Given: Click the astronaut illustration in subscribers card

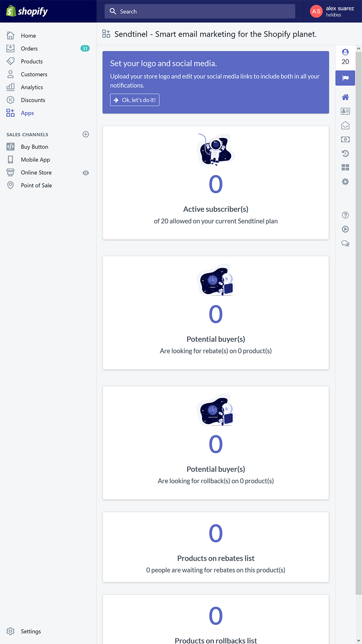Looking at the screenshot, I should click(x=216, y=149).
